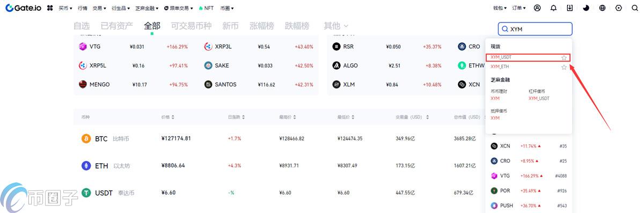Click the BTC bitcoin icon in table
This screenshot has height=213, width=644.
click(x=86, y=138)
